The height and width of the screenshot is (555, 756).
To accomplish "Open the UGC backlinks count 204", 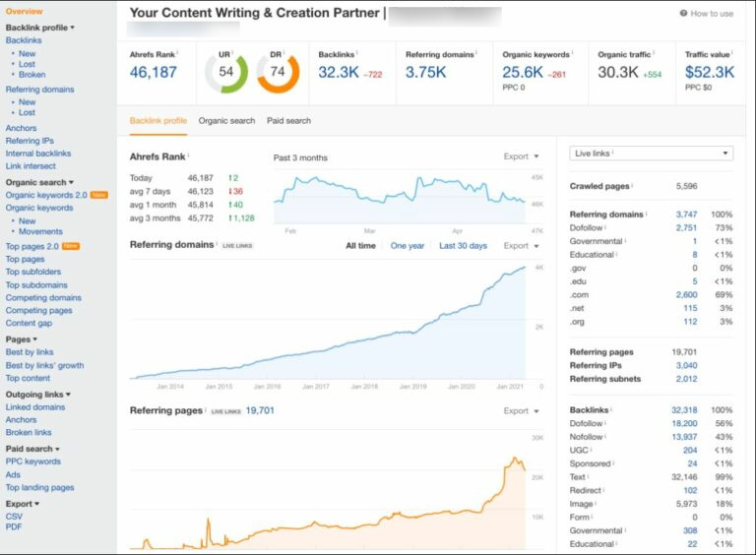I will tap(690, 451).
